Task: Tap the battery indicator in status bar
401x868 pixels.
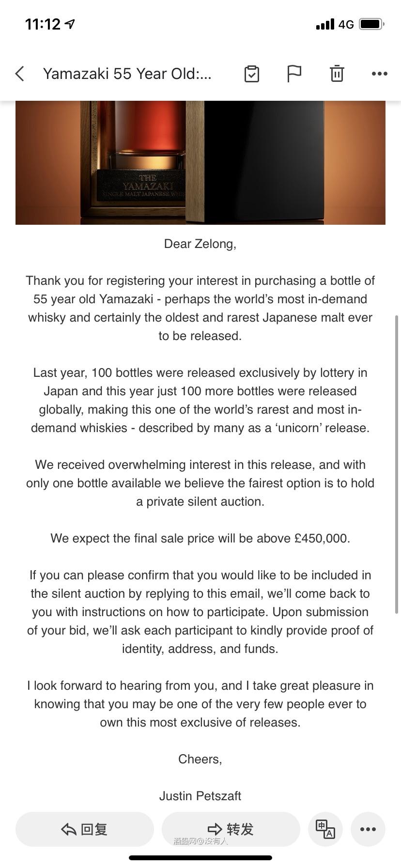Action: 371,24
